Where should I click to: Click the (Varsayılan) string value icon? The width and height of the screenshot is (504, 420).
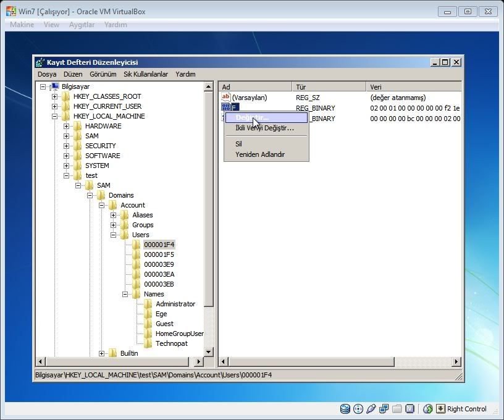(225, 98)
